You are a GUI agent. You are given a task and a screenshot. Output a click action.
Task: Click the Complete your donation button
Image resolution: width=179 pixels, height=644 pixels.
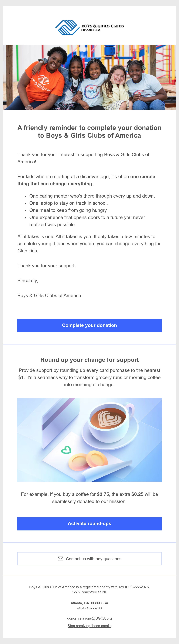[x=89, y=325]
